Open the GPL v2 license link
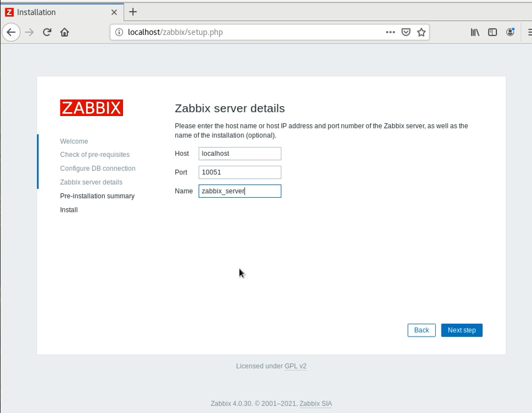 pyautogui.click(x=295, y=366)
